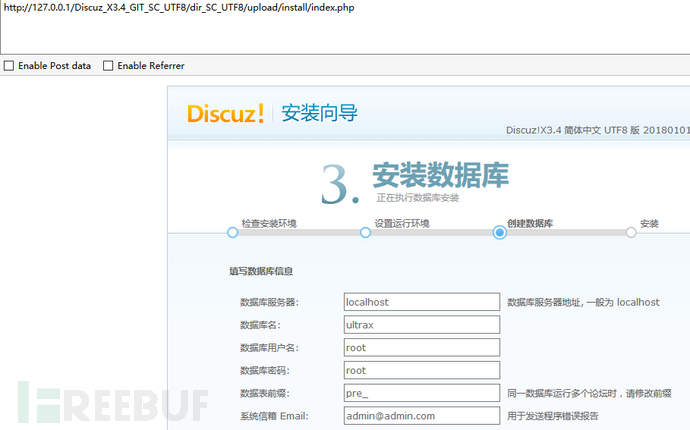The image size is (690, 430).
Task: Click the database username field
Action: point(422,348)
